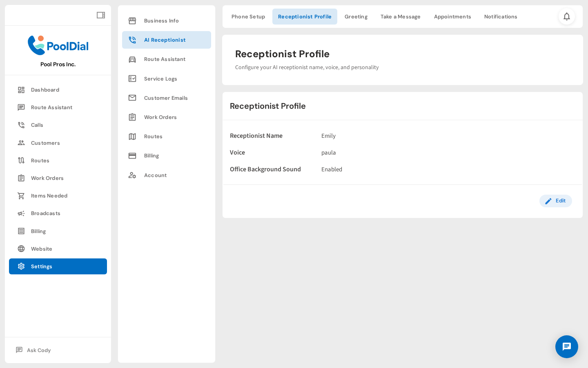
Task: Click the Routes icon in the sidebar
Action: (21, 160)
